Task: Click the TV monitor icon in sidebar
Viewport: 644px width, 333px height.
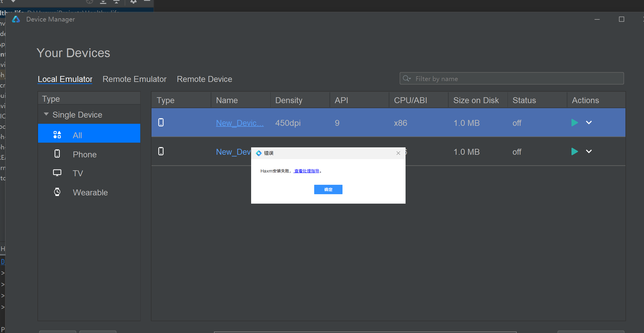Action: (57, 173)
